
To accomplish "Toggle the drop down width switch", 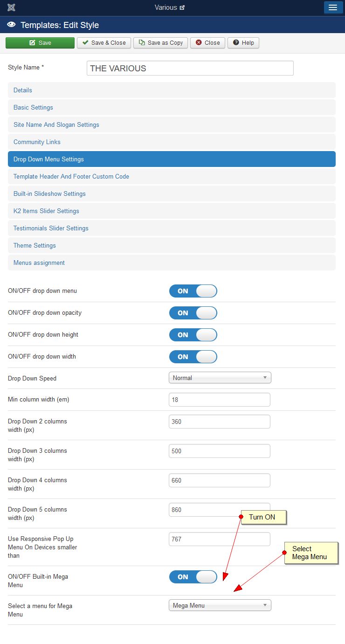I will click(193, 357).
